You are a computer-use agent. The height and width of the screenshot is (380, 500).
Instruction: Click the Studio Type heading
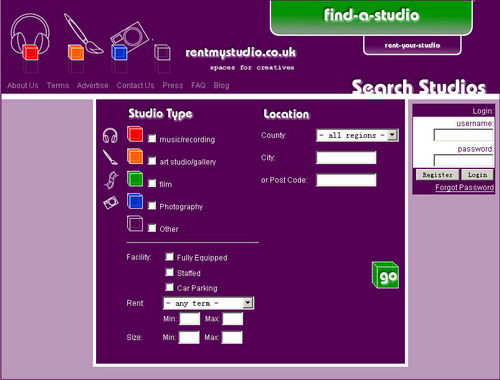point(160,114)
